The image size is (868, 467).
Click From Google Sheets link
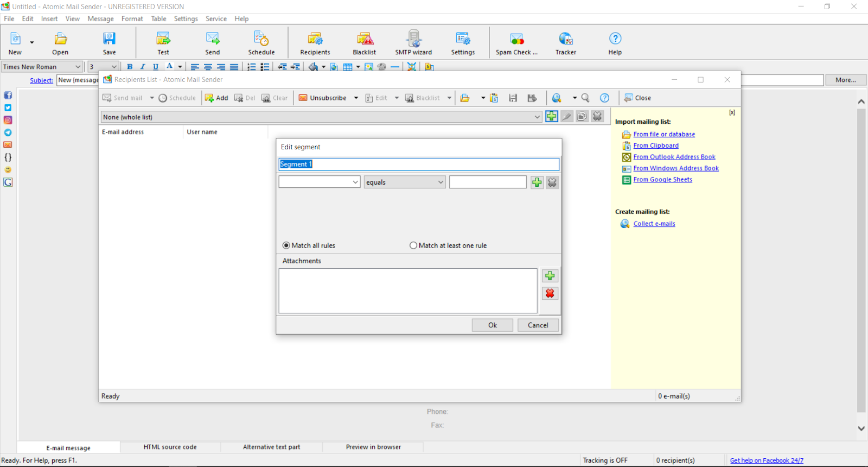[x=663, y=180]
